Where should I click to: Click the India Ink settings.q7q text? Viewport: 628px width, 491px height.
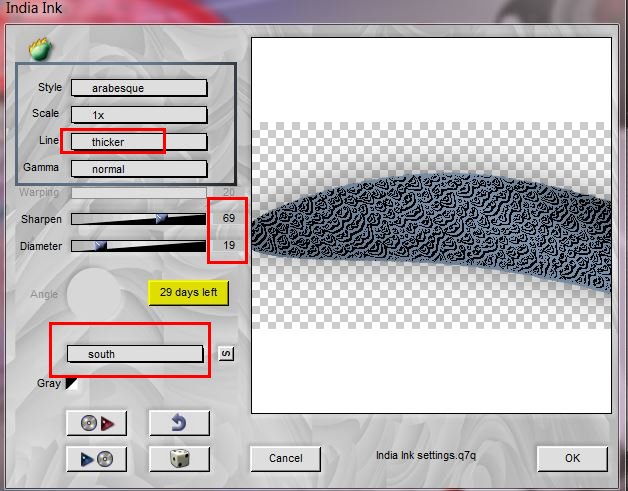click(x=426, y=456)
